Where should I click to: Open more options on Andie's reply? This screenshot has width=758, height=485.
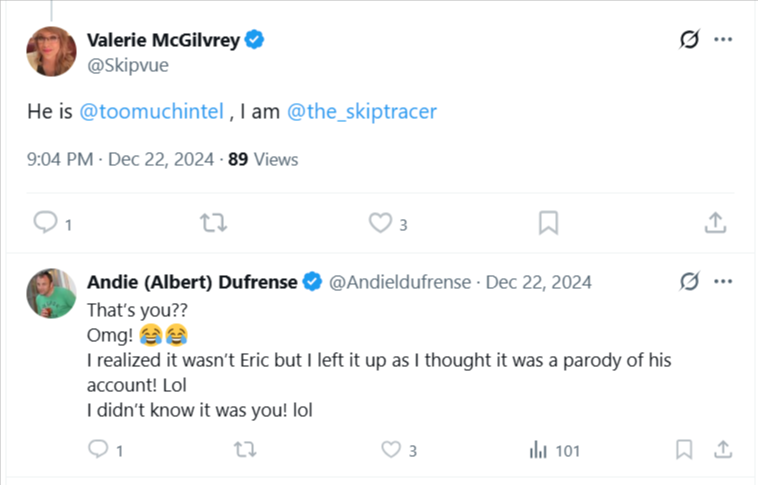pos(723,281)
